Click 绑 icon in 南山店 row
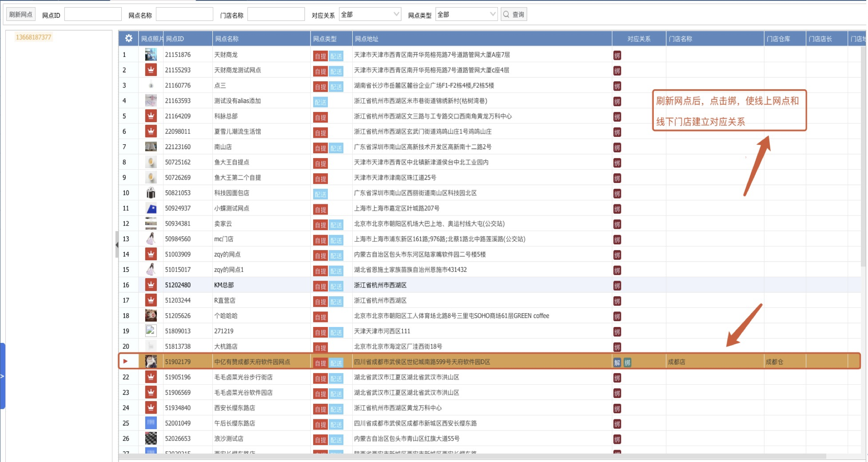The width and height of the screenshot is (868, 462). (617, 147)
